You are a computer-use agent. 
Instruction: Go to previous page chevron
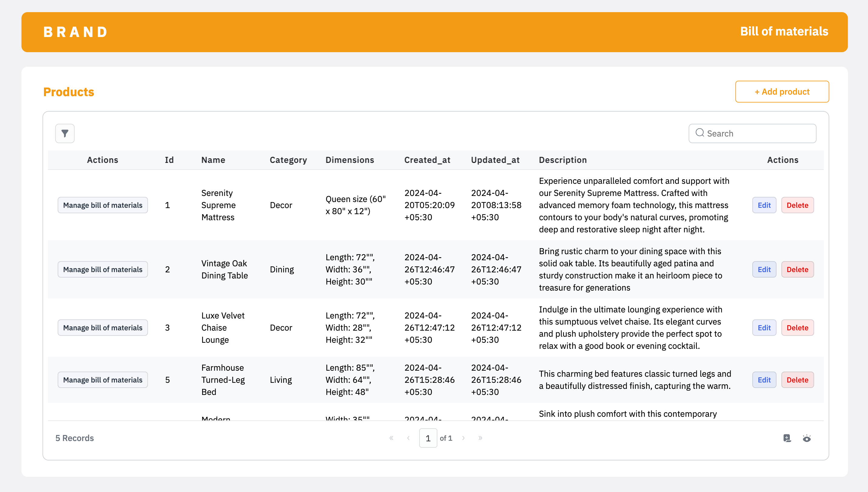(409, 438)
